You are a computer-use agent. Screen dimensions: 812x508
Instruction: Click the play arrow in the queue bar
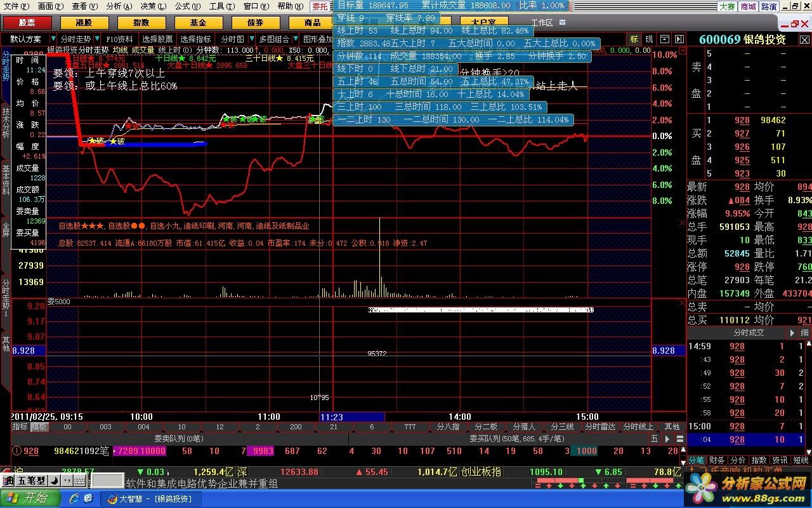coord(667,439)
